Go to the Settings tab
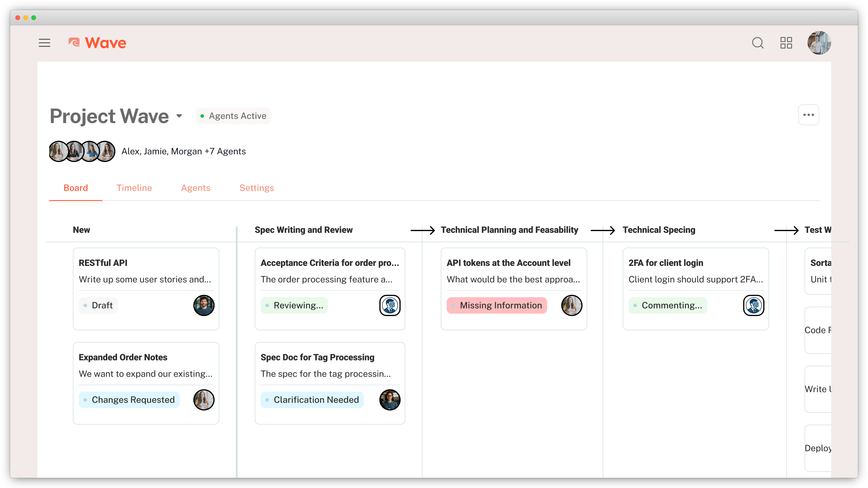Image resolution: width=868 pixels, height=488 pixels. point(256,188)
